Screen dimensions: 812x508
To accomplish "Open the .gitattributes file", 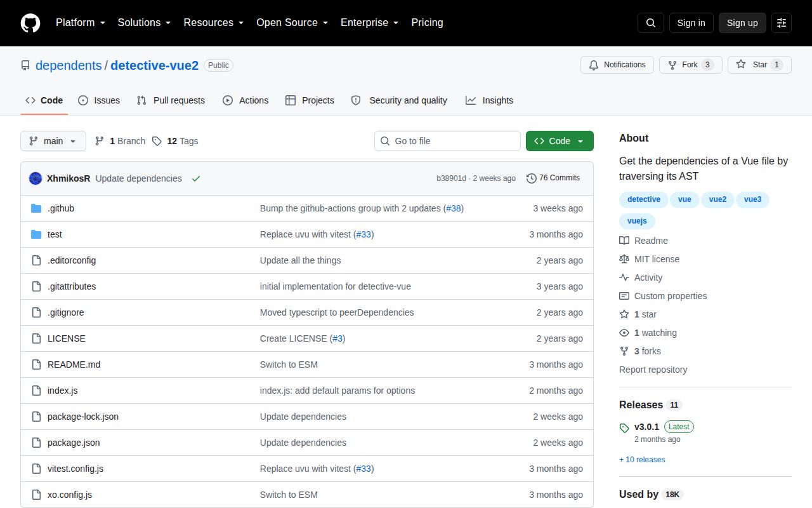I will tap(72, 286).
